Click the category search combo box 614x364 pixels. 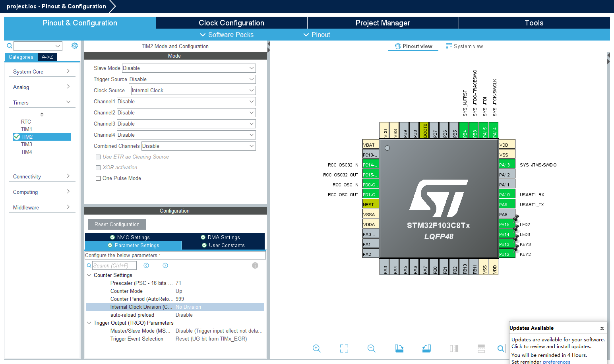38,46
